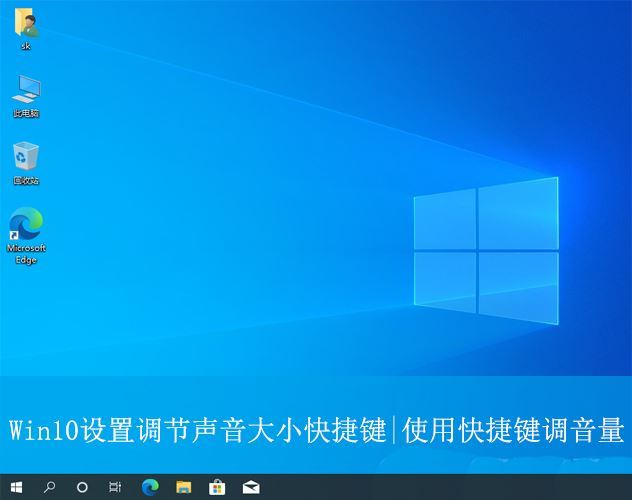Open Mail app from taskbar
The image size is (632, 500).
pyautogui.click(x=251, y=487)
